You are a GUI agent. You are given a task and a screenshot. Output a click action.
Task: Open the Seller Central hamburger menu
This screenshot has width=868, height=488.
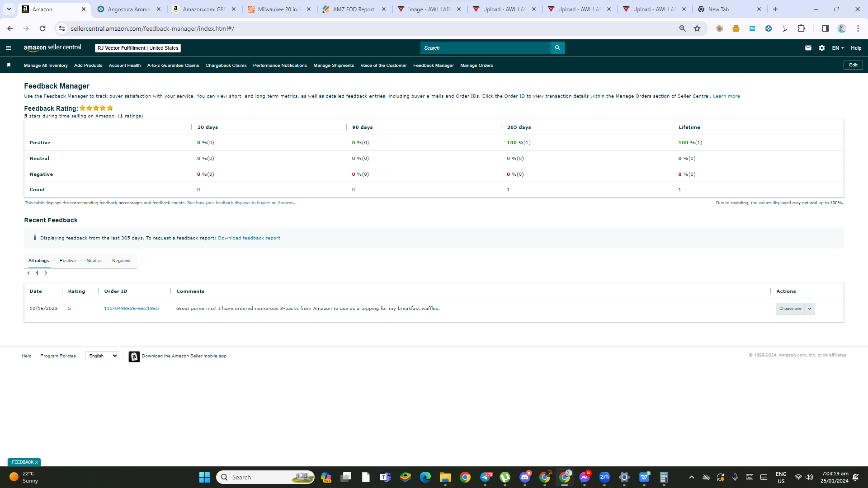point(9,48)
